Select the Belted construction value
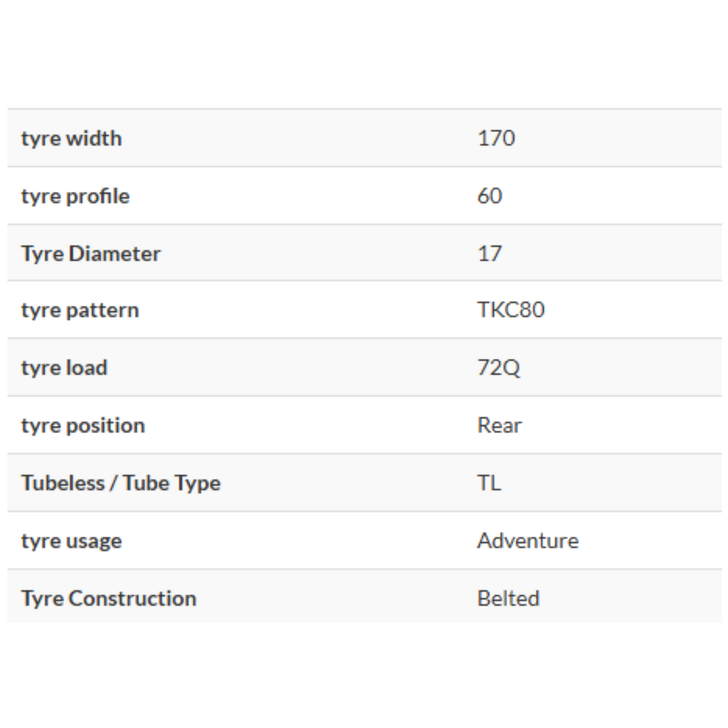 tap(508, 599)
